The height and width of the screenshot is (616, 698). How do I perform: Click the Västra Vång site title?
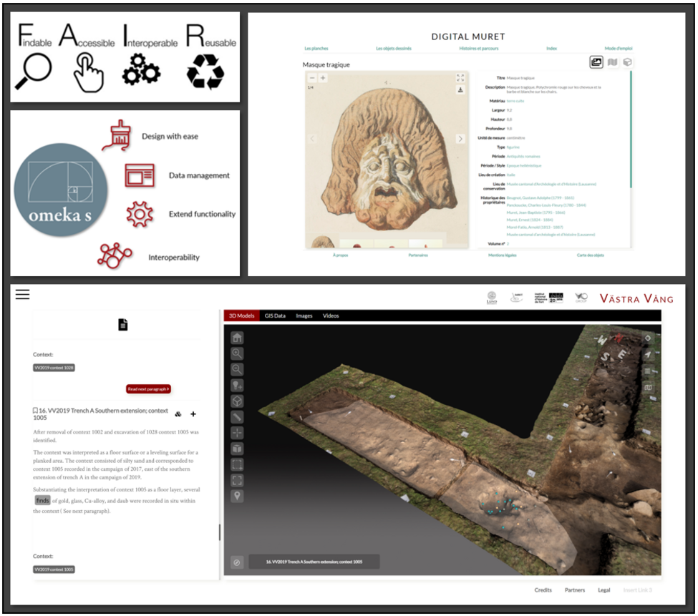click(x=636, y=298)
